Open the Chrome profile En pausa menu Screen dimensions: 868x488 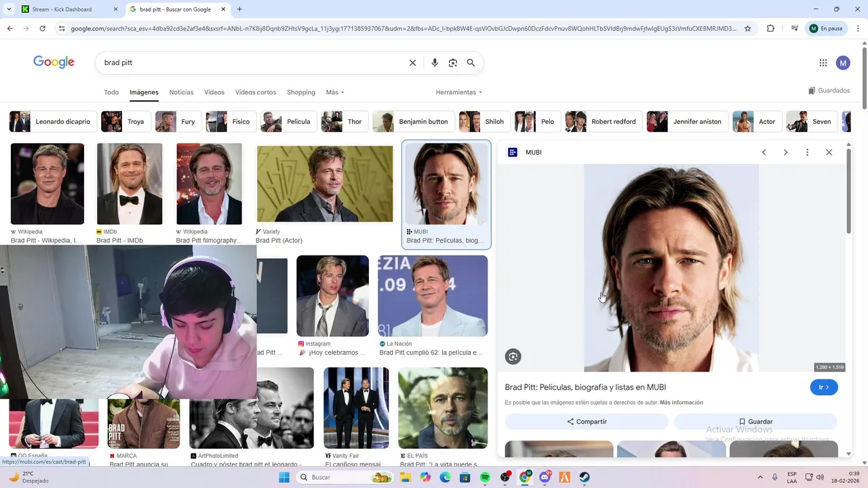click(x=826, y=28)
